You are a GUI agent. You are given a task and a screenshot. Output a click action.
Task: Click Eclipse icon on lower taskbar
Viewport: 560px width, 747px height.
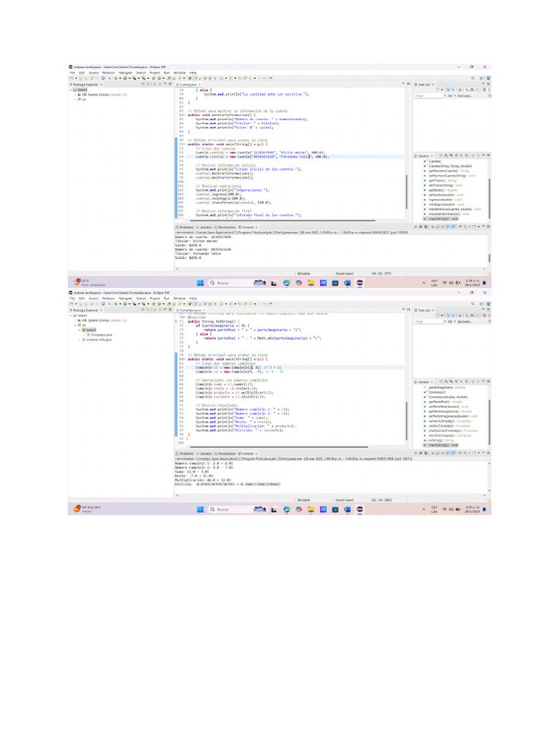pos(360,508)
